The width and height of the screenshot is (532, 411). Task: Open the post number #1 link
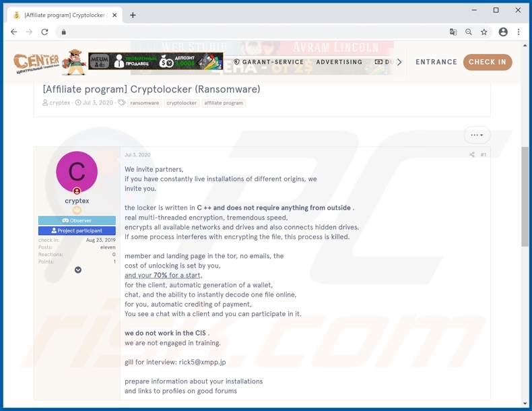483,155
